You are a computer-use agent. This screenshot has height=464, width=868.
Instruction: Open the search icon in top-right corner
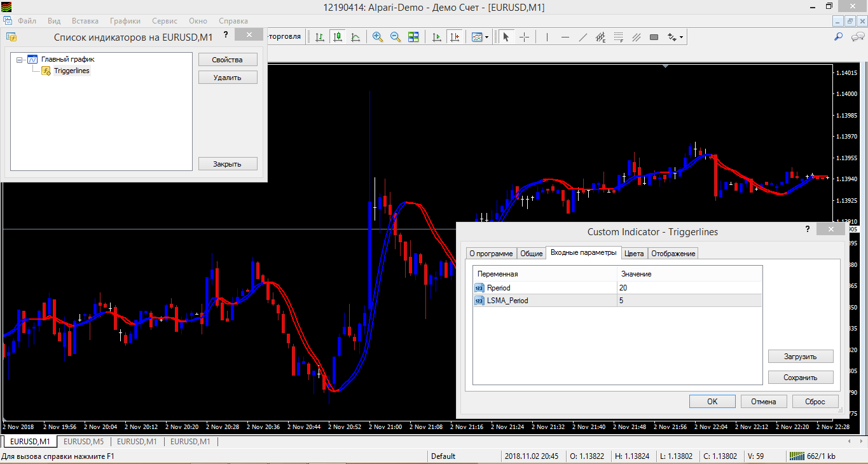(839, 37)
